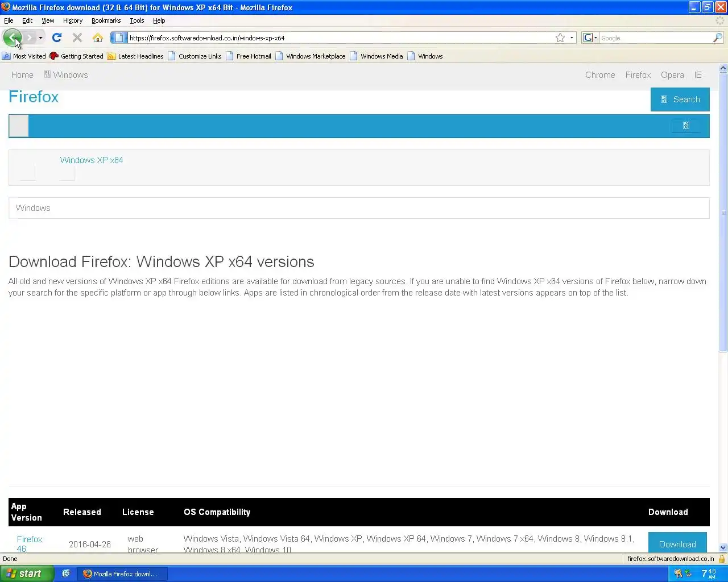The width and height of the screenshot is (728, 582).
Task: Click the 2016-04-26 release date cell
Action: (90, 544)
